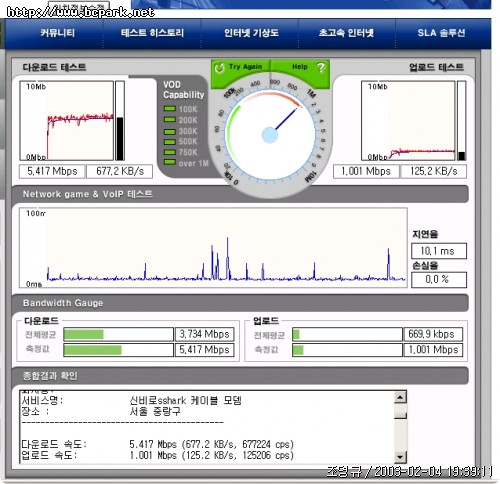Click the refresh arrow icon beside Try Again
Viewport: 500px width, 484px height.
219,68
